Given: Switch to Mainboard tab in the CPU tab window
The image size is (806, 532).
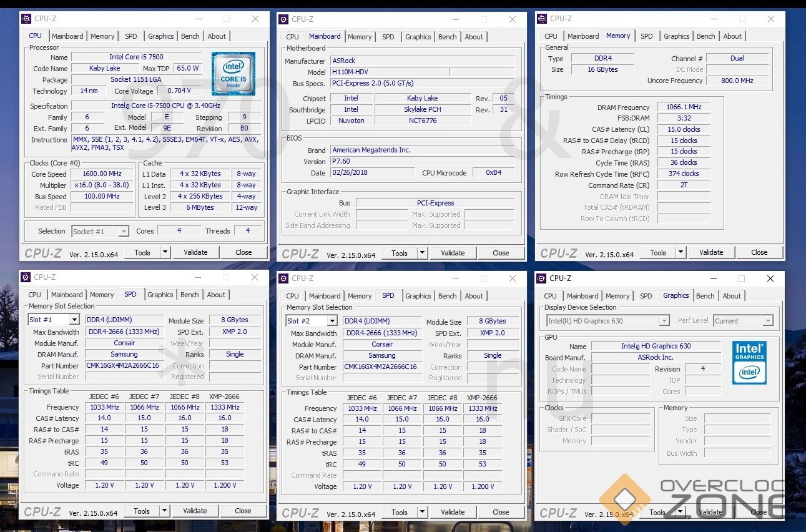Looking at the screenshot, I should pyautogui.click(x=67, y=36).
